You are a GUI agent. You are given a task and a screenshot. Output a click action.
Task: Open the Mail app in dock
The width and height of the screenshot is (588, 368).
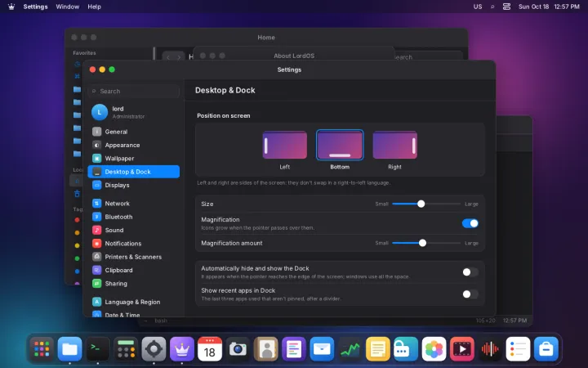(x=322, y=349)
